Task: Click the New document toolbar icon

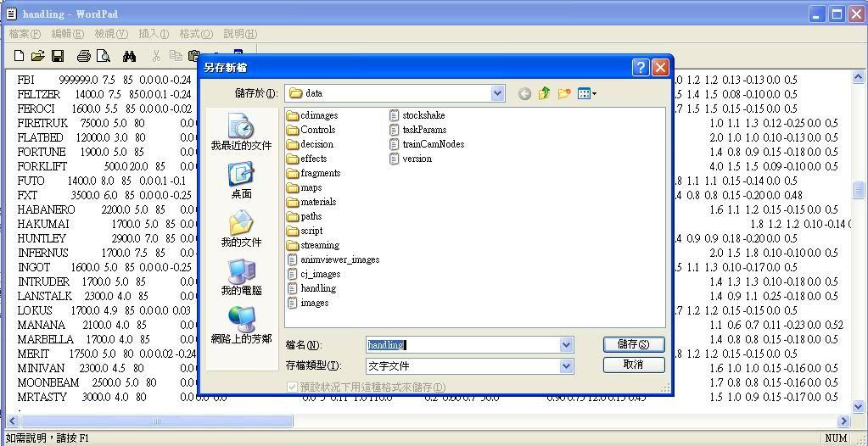Action: [19, 56]
